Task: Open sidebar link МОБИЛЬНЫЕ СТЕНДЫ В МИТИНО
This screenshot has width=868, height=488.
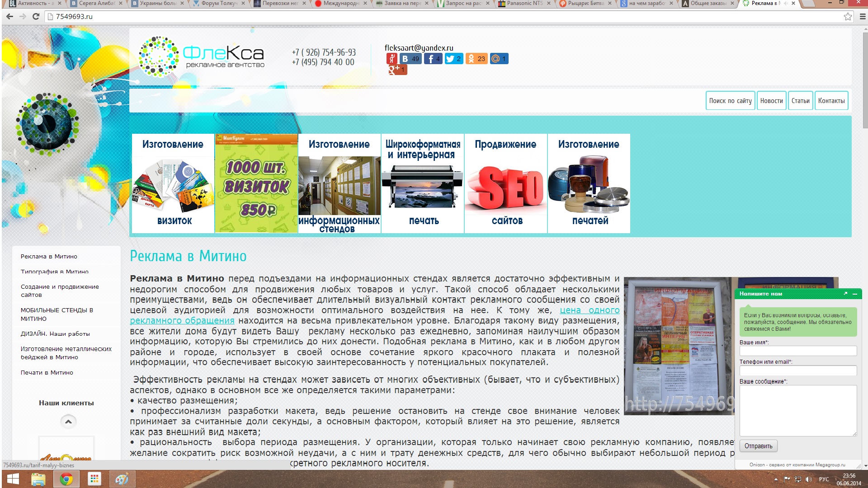Action: point(57,314)
